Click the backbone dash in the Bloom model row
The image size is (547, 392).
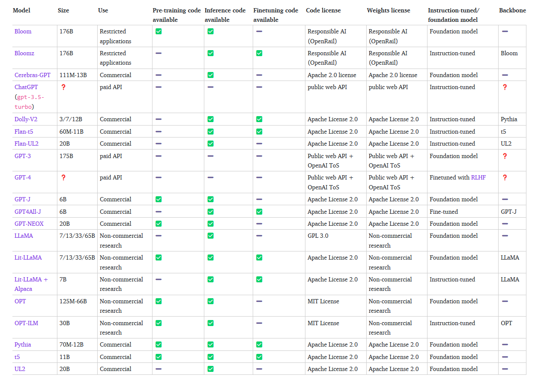tap(505, 31)
